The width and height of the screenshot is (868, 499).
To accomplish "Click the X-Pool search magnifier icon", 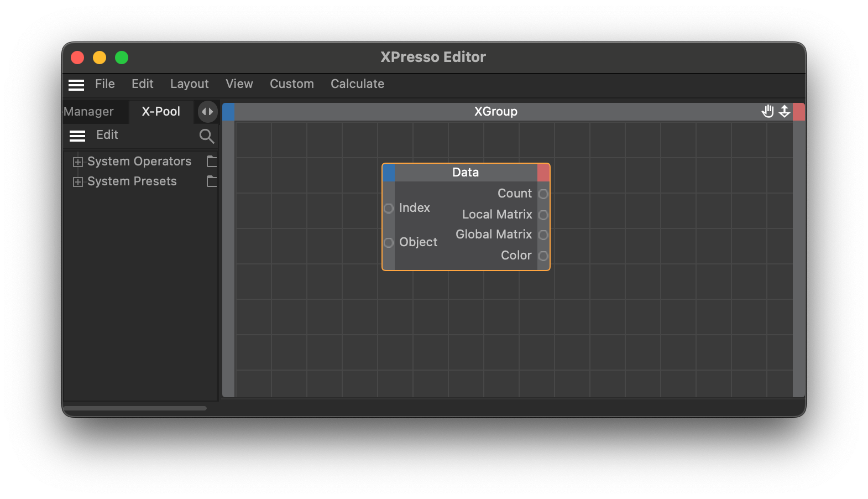I will tap(207, 136).
